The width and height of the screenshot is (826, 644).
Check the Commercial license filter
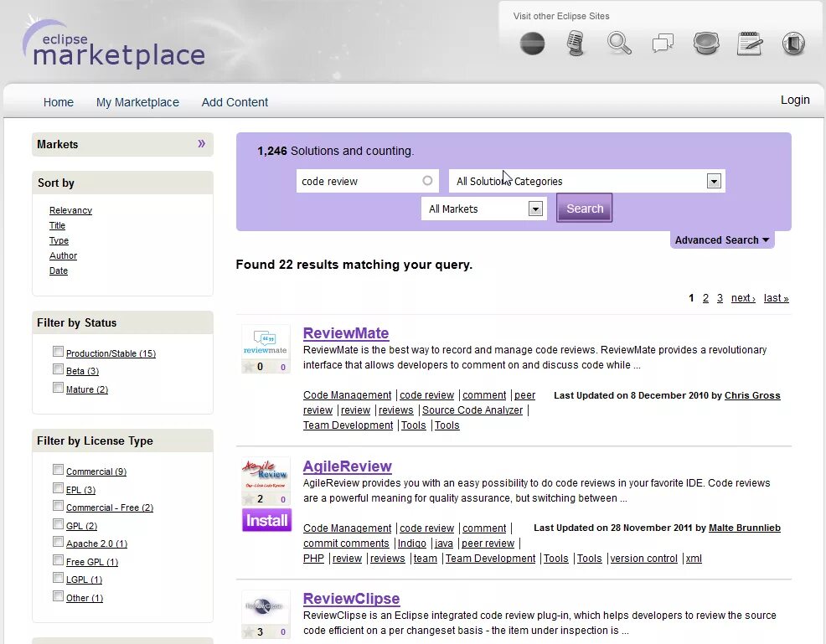pos(58,470)
